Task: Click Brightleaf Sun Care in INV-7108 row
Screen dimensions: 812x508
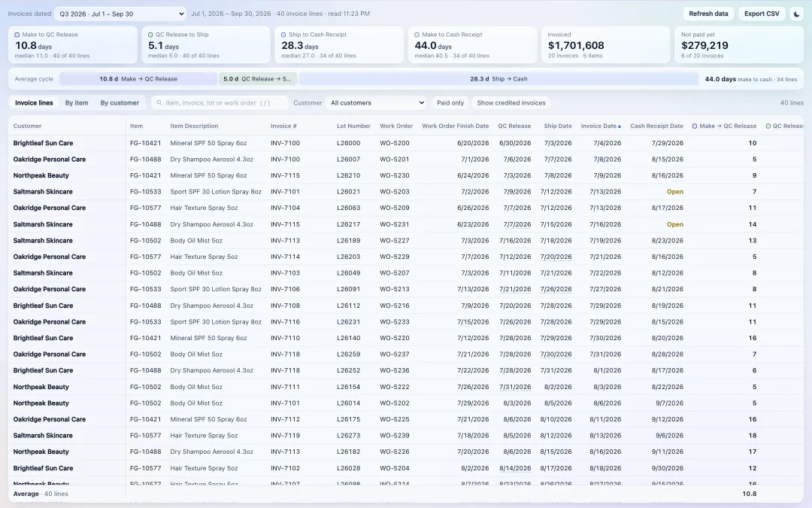Action: [43, 306]
